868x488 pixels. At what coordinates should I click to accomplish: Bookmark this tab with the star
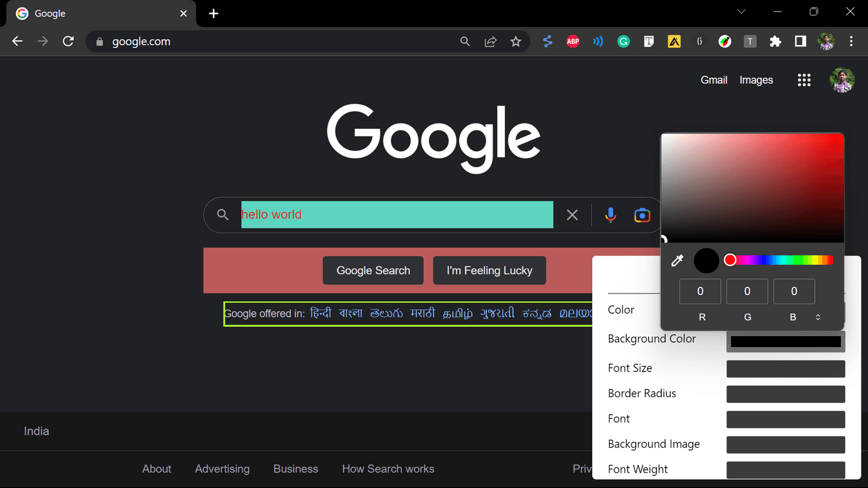(515, 42)
